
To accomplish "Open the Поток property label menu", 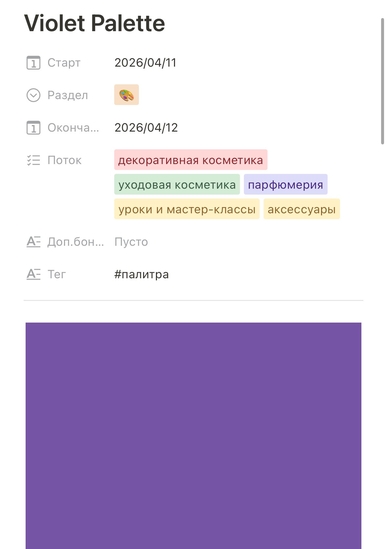I will [x=64, y=160].
